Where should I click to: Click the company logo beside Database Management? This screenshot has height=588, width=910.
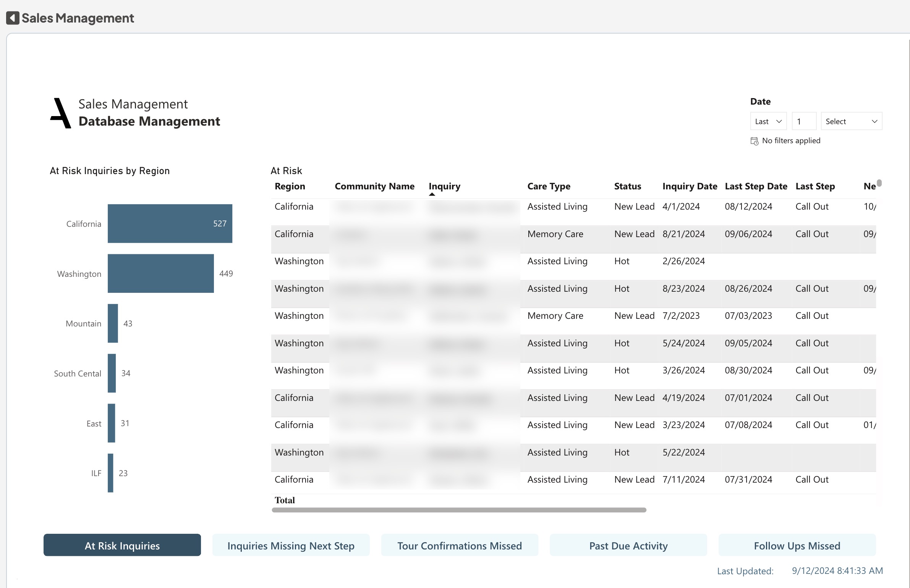tap(61, 113)
